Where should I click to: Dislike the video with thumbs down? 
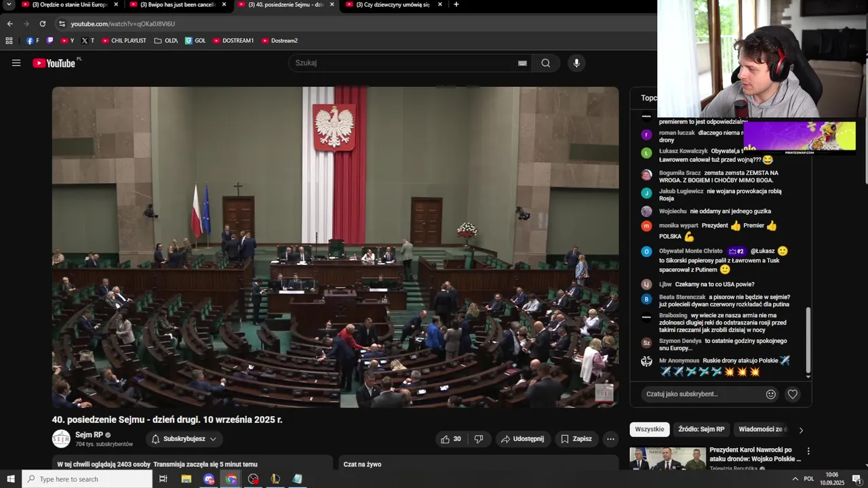(479, 439)
